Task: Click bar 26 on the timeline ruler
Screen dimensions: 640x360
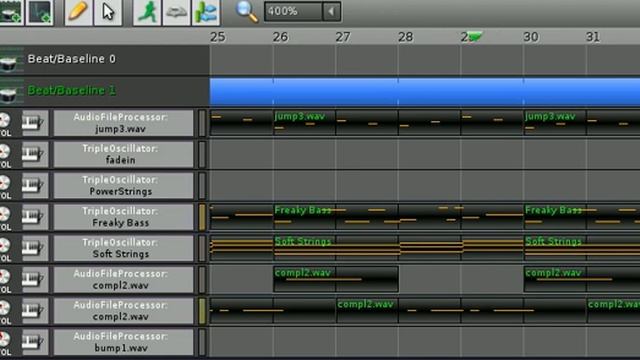Action: click(280, 37)
